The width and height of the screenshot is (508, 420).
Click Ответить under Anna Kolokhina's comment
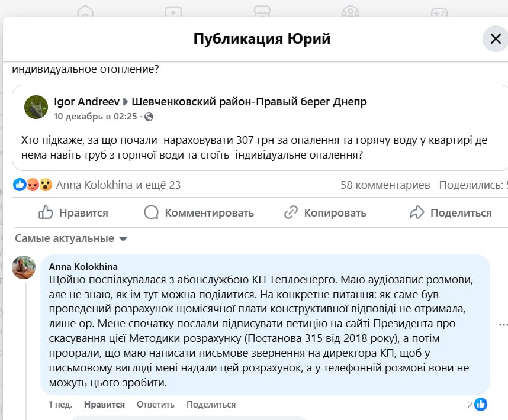tap(155, 405)
